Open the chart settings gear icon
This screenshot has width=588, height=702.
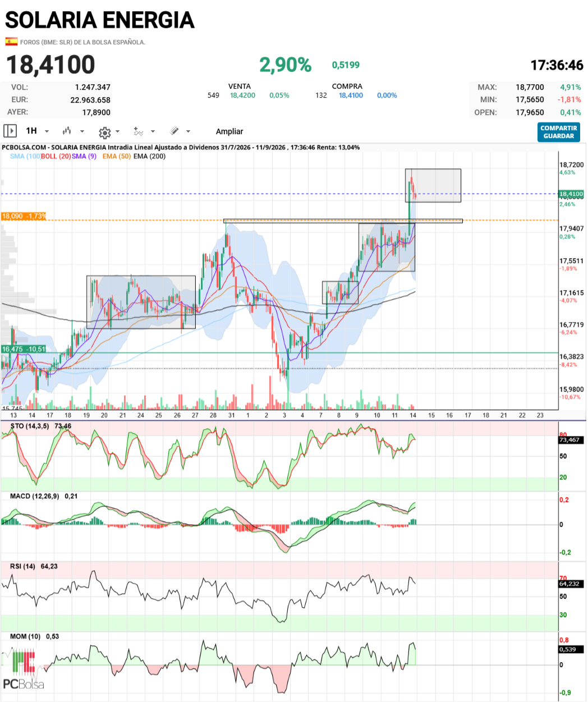pyautogui.click(x=104, y=132)
